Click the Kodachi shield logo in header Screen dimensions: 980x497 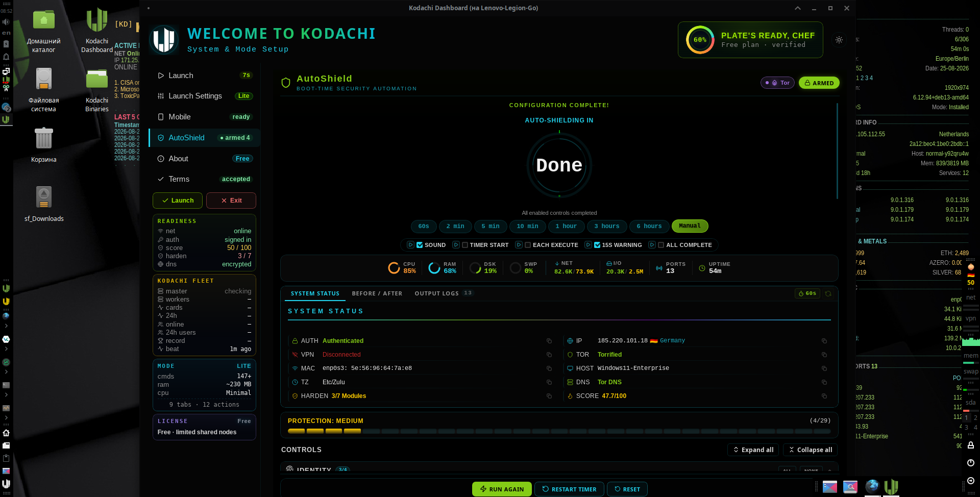point(164,40)
